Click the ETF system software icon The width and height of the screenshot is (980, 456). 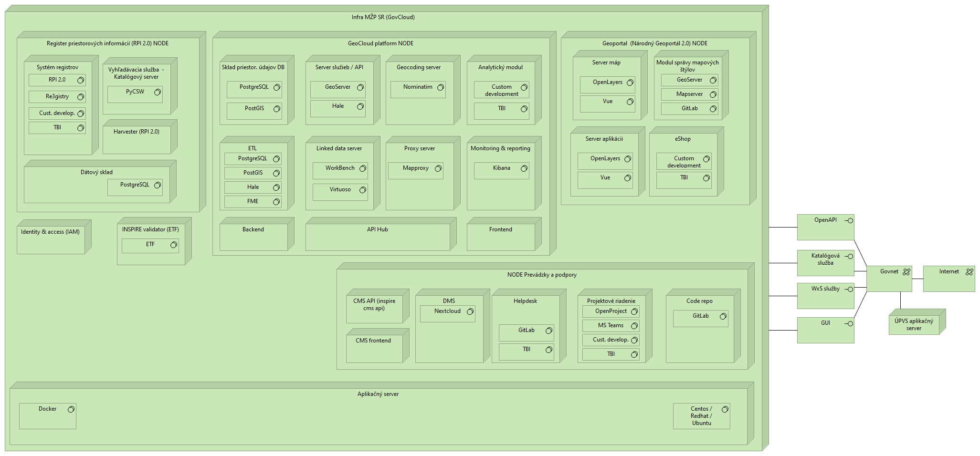174,245
